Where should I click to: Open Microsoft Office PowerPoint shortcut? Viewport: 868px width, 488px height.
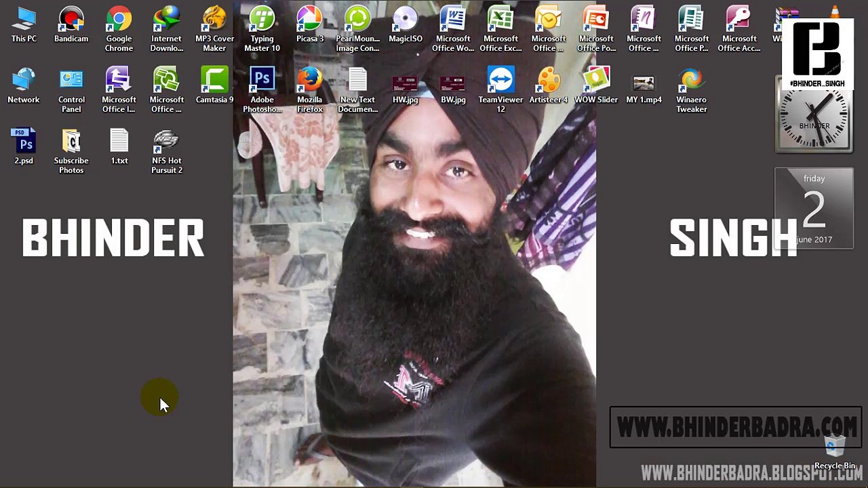[596, 29]
